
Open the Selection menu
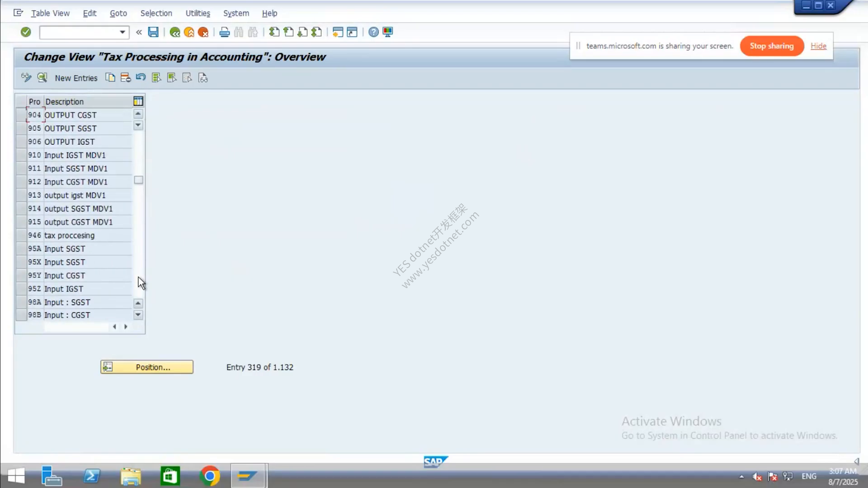(156, 13)
